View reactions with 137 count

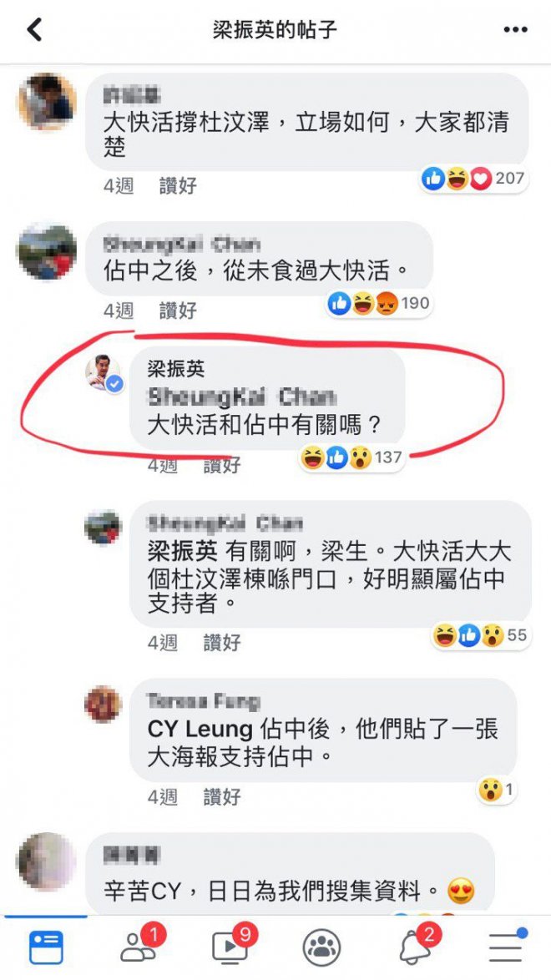pyautogui.click(x=351, y=457)
